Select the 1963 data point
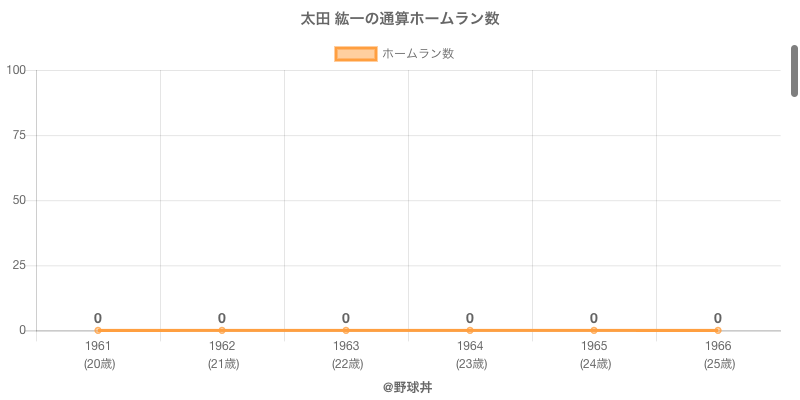 click(x=346, y=330)
